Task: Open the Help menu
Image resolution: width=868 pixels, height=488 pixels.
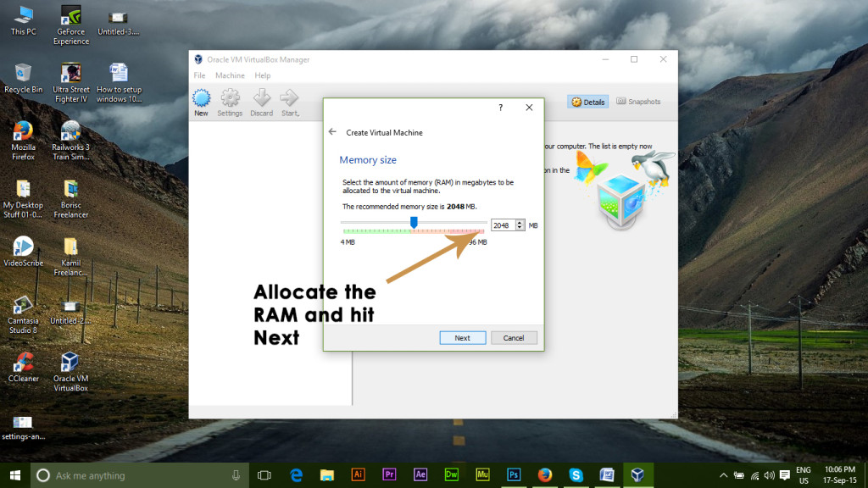Action: (263, 75)
